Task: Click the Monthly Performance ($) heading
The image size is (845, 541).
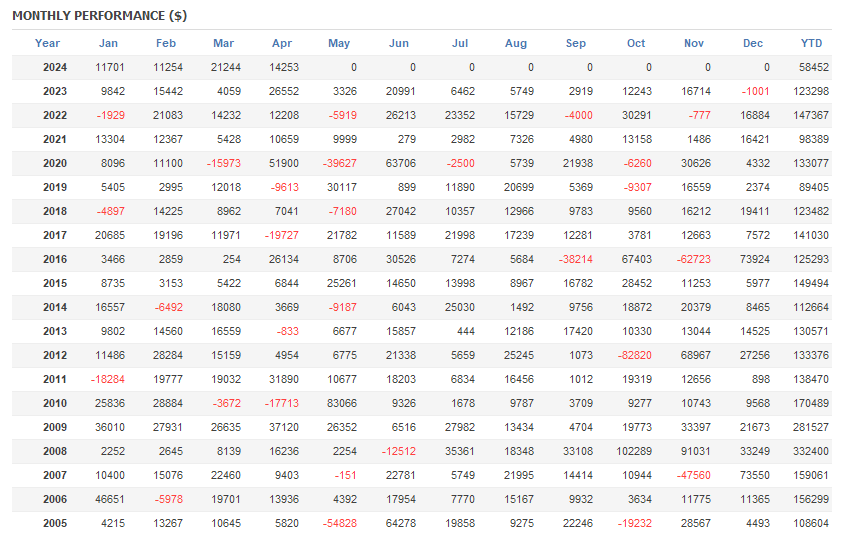Action: 100,16
